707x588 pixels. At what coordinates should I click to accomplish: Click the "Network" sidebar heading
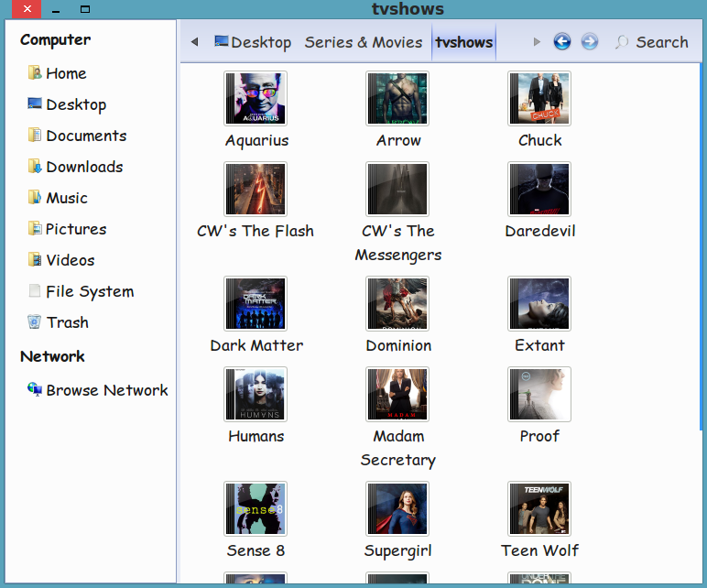[x=52, y=356]
